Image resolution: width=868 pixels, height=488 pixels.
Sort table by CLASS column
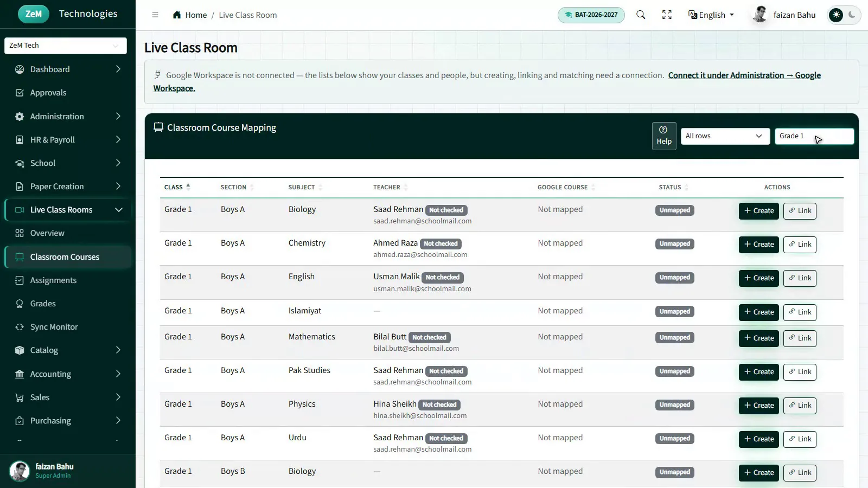177,187
